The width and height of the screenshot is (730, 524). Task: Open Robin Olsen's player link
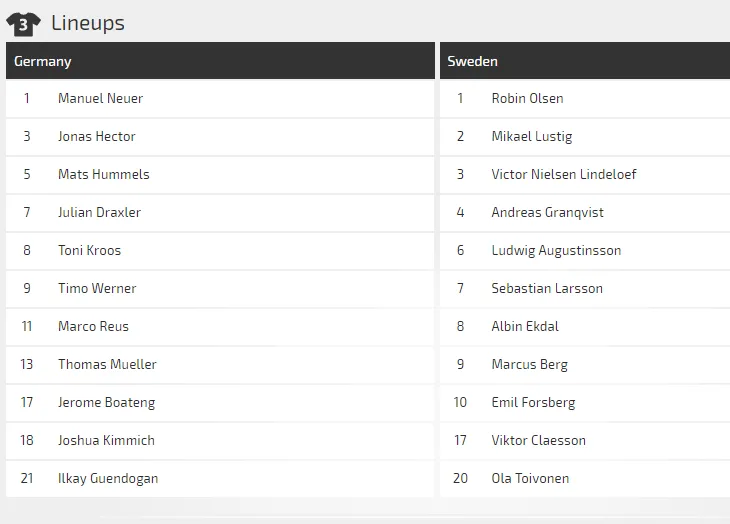click(x=527, y=98)
